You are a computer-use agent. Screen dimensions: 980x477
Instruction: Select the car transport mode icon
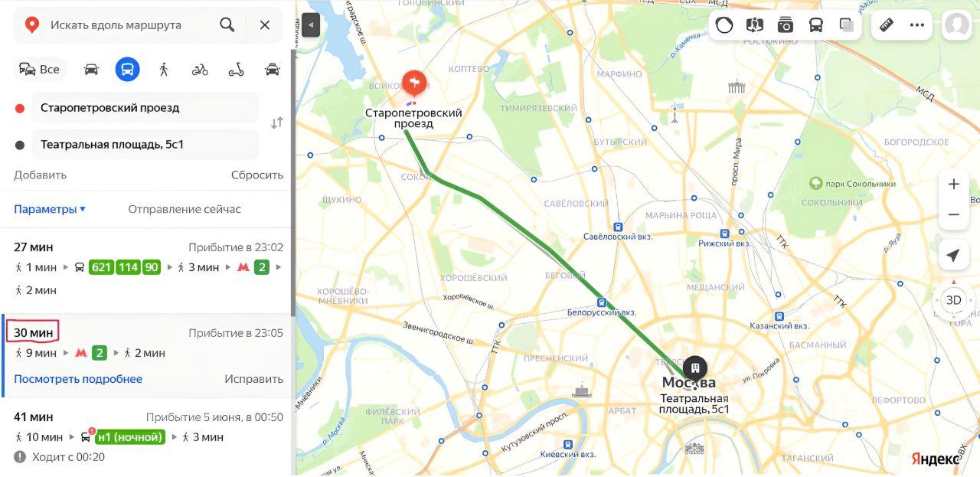(91, 70)
